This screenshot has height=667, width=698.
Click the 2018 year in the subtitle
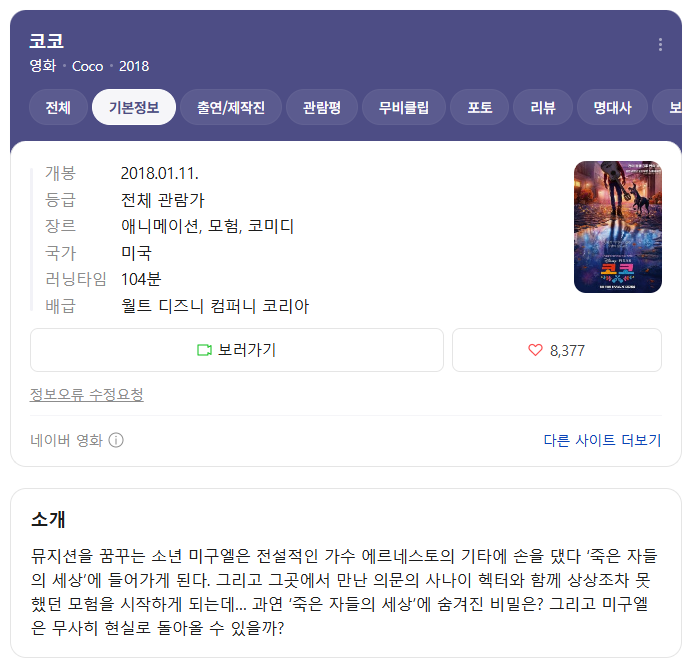134,66
